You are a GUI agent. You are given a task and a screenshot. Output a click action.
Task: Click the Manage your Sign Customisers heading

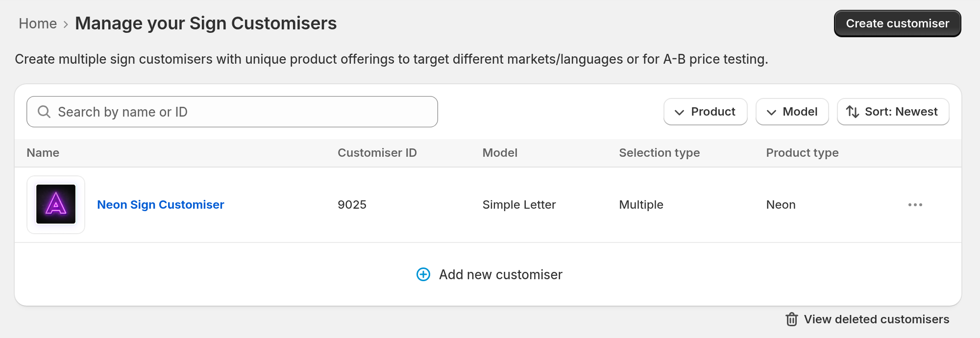point(206,24)
